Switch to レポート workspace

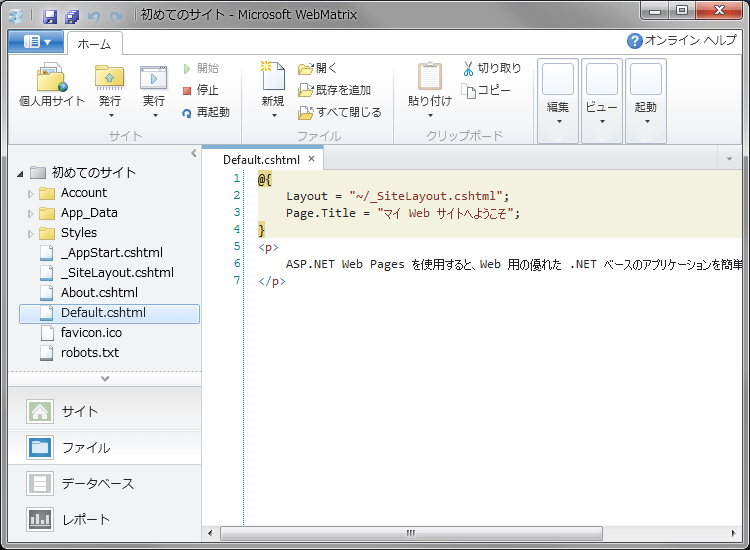(104, 519)
